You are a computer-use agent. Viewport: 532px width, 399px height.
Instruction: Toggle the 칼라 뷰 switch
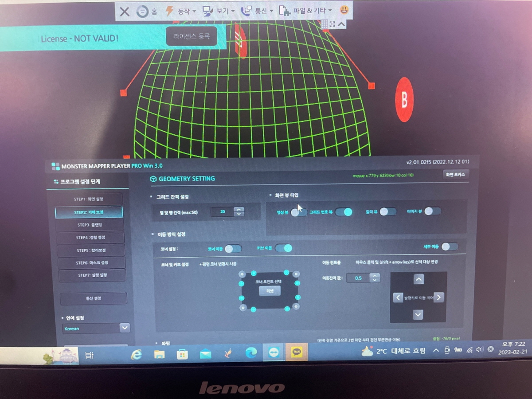[387, 211]
